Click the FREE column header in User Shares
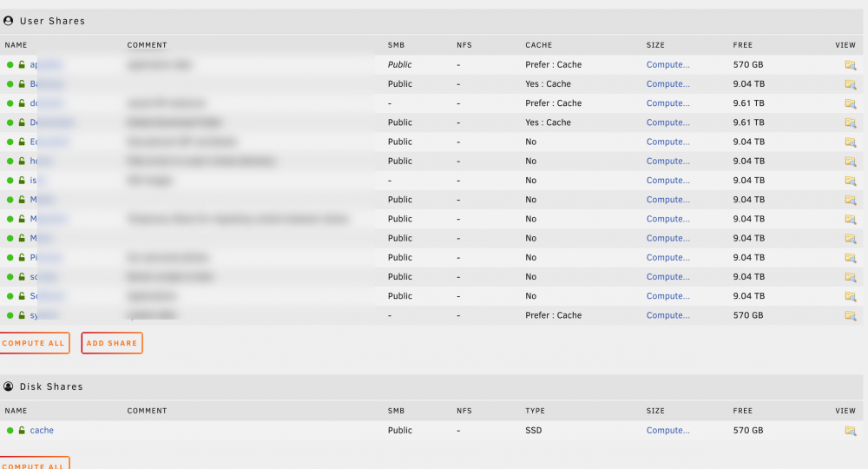Viewport: 868px width, 469px height. coord(743,45)
